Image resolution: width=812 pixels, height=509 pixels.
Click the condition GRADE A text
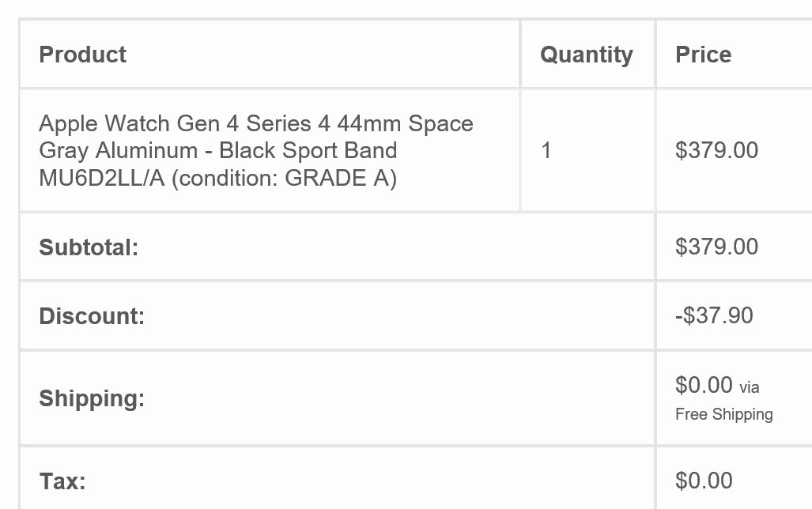[284, 178]
